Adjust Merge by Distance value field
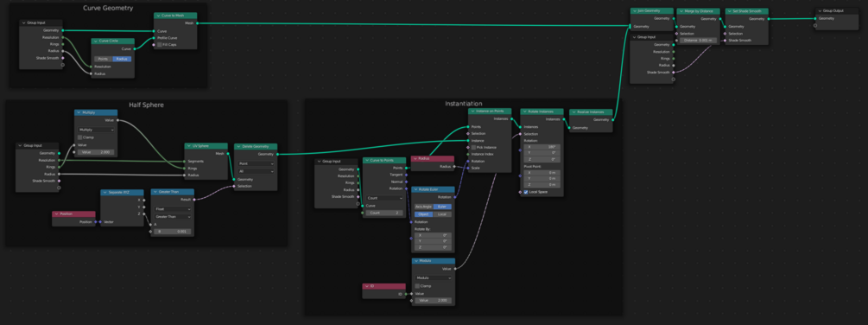Screen dimensions: 868x325 click(x=698, y=41)
